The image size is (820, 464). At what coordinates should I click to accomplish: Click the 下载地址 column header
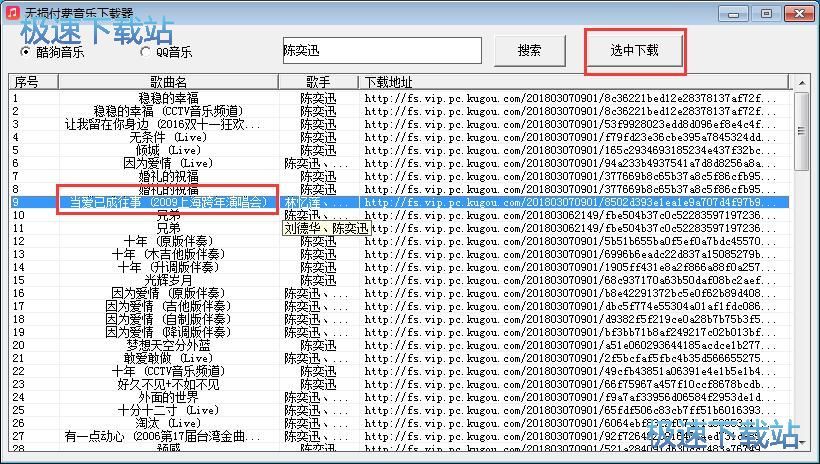573,82
